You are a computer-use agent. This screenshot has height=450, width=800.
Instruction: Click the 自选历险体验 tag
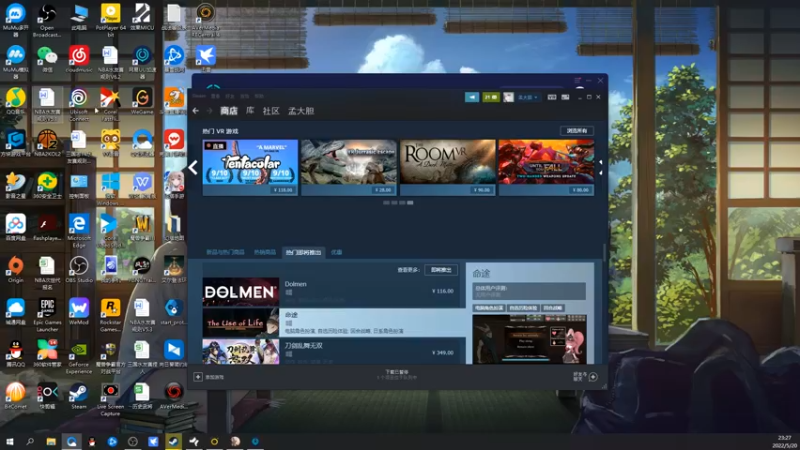523,308
